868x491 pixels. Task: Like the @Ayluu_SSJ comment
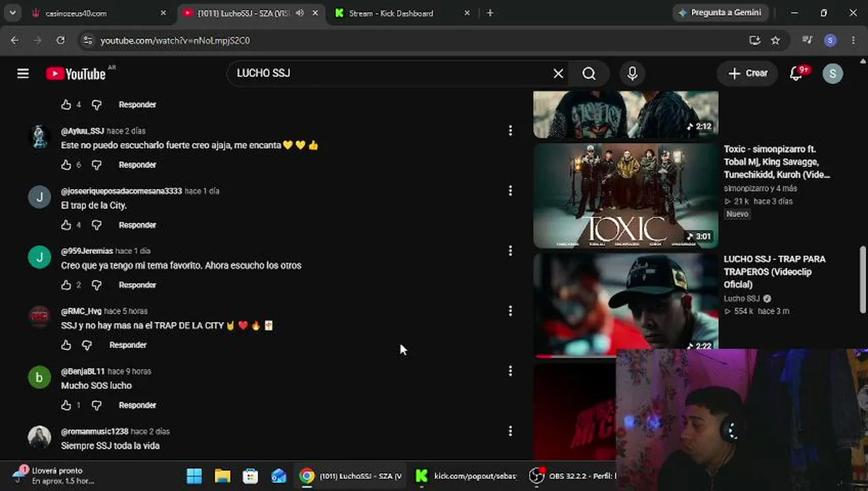coord(66,165)
